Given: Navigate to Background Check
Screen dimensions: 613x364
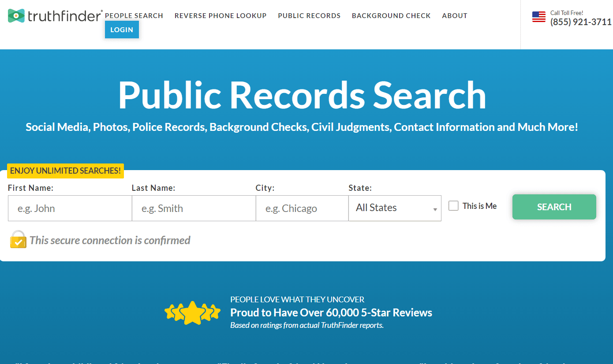Looking at the screenshot, I should click(391, 15).
